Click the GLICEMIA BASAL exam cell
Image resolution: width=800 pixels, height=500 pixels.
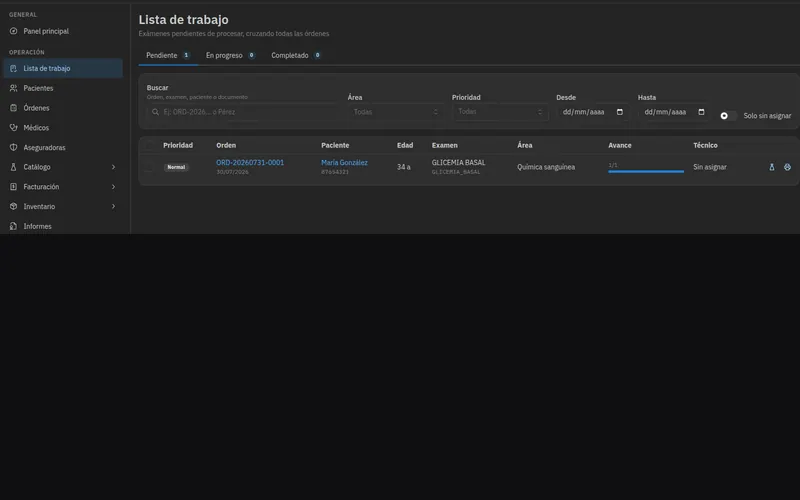pyautogui.click(x=458, y=167)
